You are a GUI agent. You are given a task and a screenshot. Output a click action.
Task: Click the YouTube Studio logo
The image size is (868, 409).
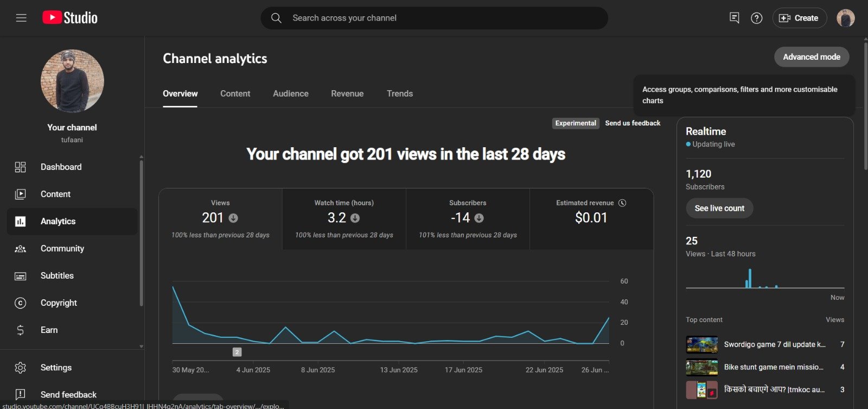(x=70, y=18)
